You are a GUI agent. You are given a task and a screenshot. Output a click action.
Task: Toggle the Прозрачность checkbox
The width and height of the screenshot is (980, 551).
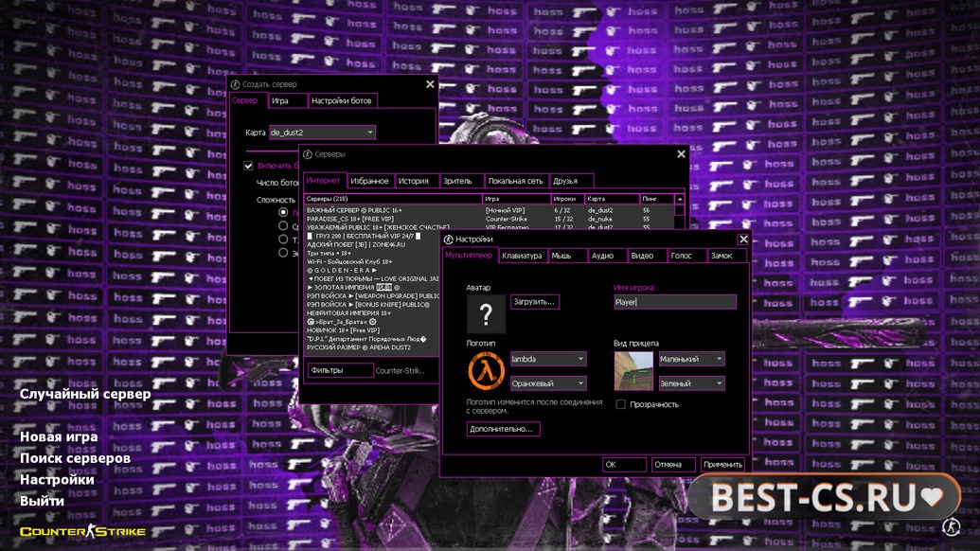[x=620, y=404]
